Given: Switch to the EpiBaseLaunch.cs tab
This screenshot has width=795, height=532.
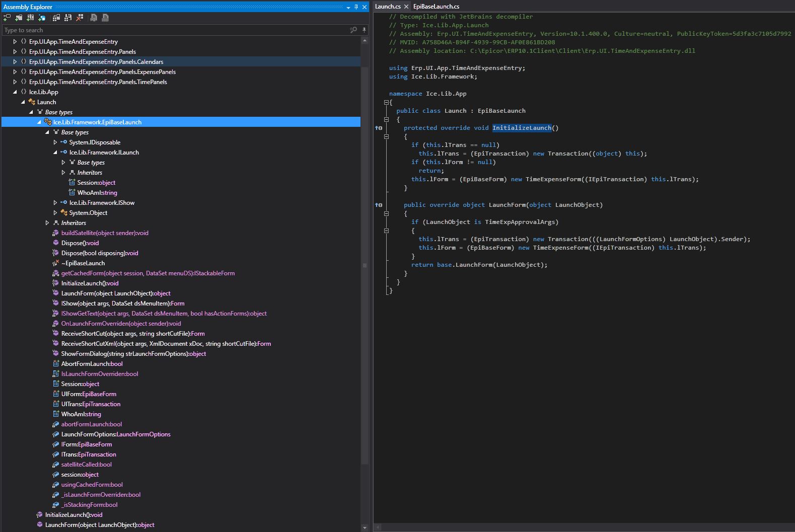Looking at the screenshot, I should (x=436, y=7).
